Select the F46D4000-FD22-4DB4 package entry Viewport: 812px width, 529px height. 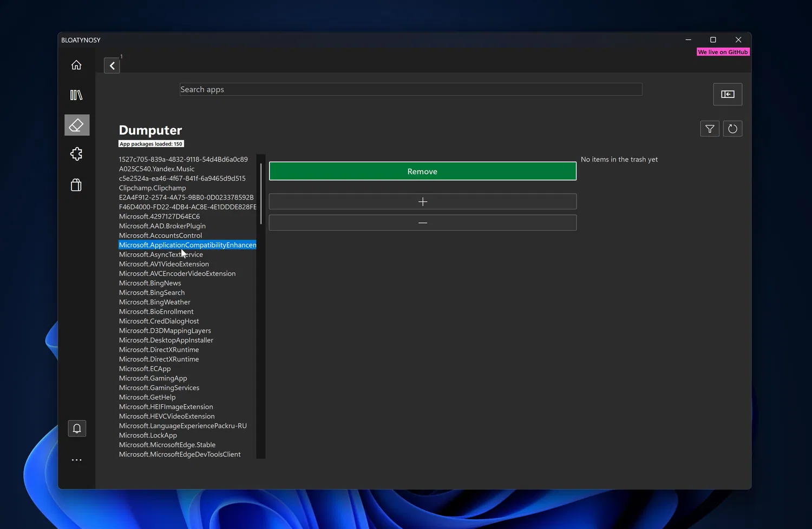(187, 207)
